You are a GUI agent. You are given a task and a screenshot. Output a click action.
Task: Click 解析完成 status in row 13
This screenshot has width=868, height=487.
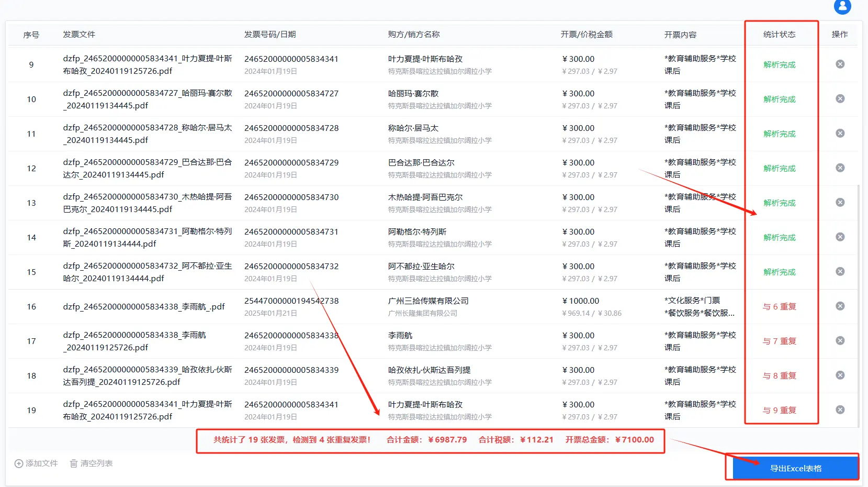779,203
